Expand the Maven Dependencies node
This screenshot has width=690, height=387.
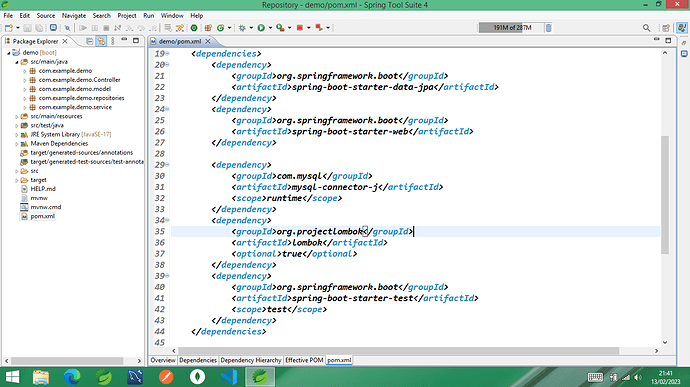tap(17, 144)
